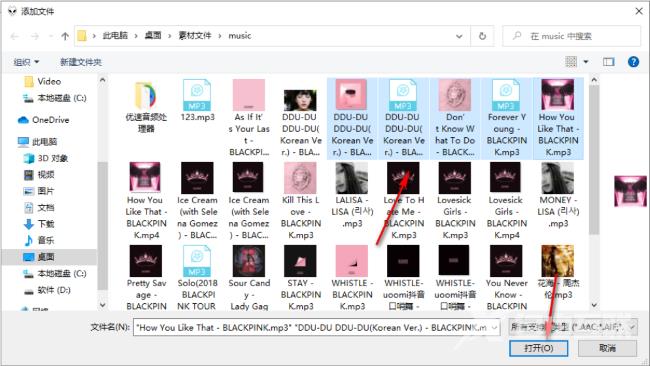Open the view options dropdown arrow

click(x=586, y=62)
